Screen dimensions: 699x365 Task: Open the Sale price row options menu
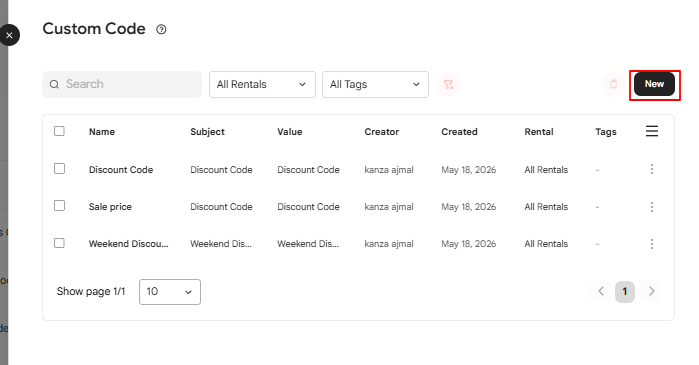point(652,206)
